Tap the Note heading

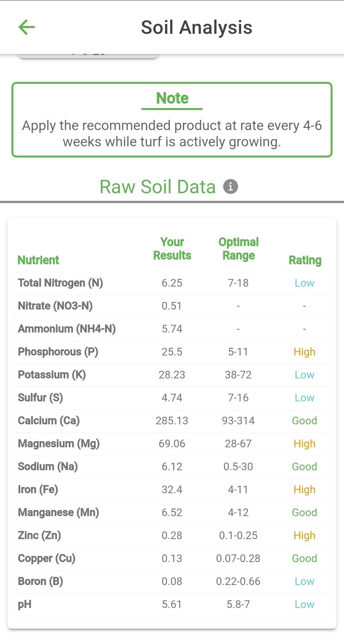point(172,98)
